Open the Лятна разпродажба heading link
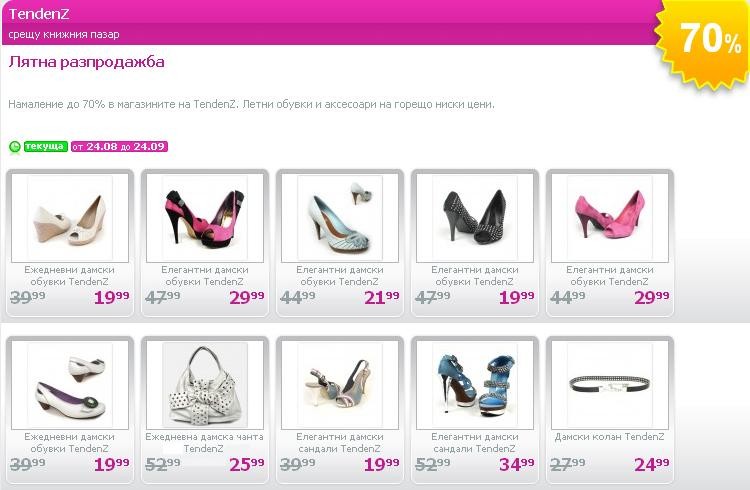This screenshot has height=490, width=750. tap(87, 62)
